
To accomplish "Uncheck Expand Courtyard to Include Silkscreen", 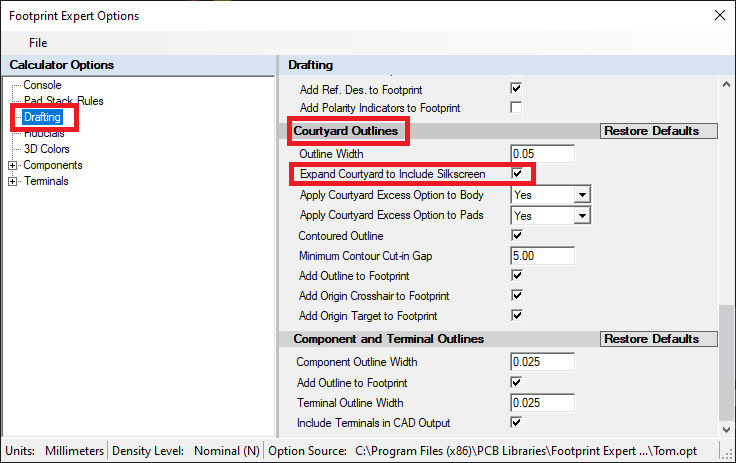I will (x=517, y=174).
